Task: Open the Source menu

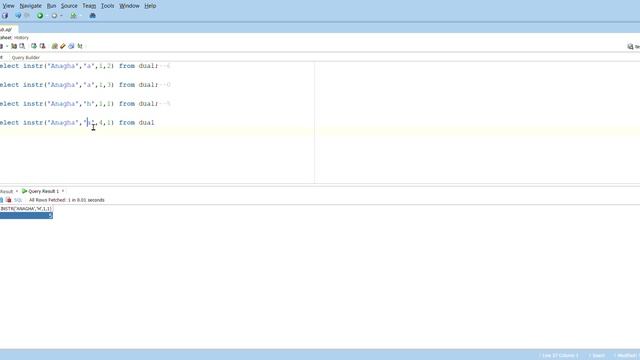Action: pos(69,6)
